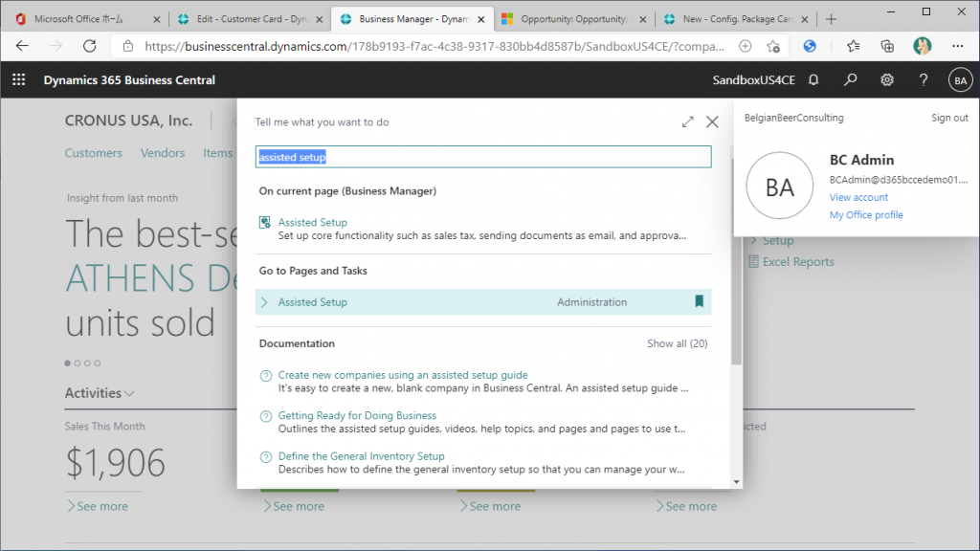Image resolution: width=980 pixels, height=551 pixels.
Task: Open a new browser tab
Action: (x=831, y=19)
